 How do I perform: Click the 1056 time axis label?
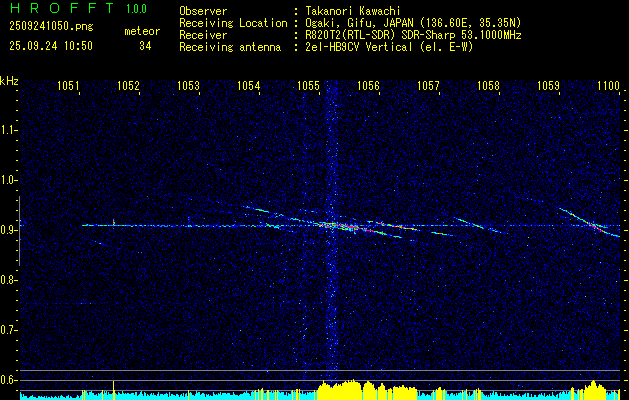[x=368, y=85]
